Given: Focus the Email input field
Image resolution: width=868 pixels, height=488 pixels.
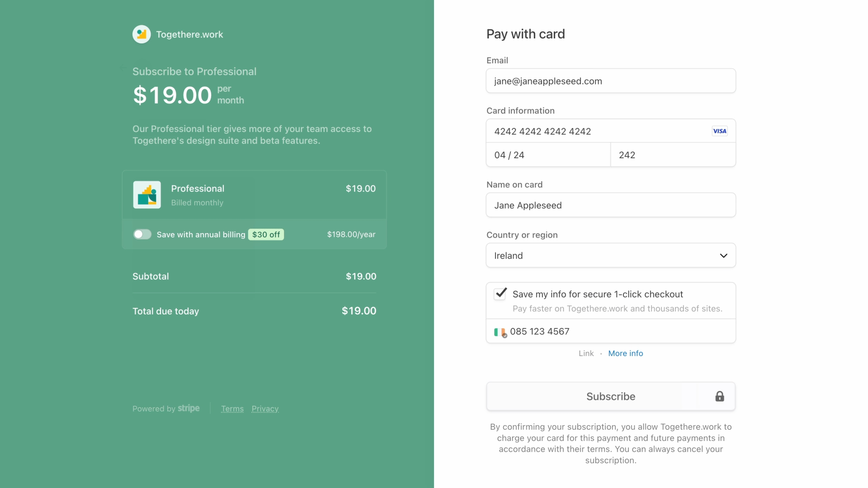Looking at the screenshot, I should pyautogui.click(x=611, y=81).
